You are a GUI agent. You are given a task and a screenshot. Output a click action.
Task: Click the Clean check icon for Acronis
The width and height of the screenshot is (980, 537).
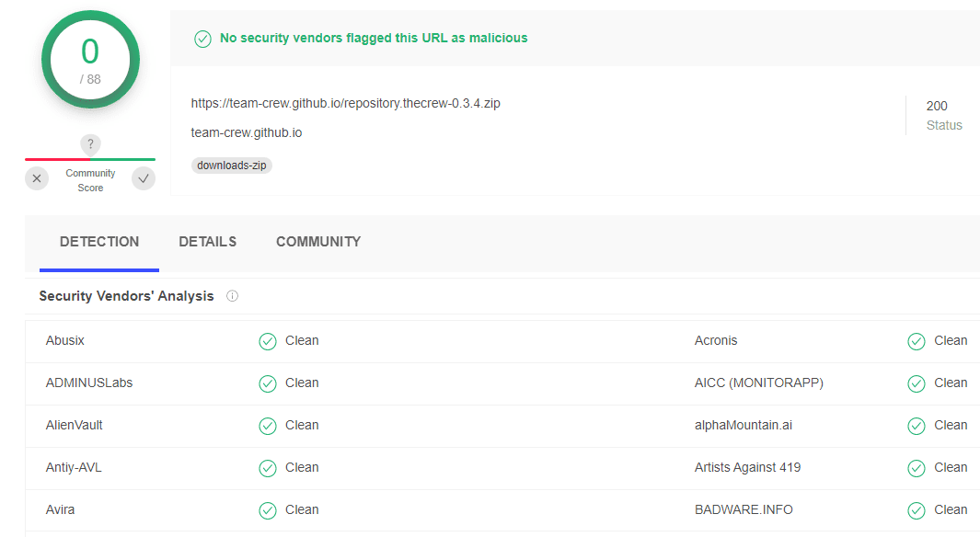pos(917,341)
